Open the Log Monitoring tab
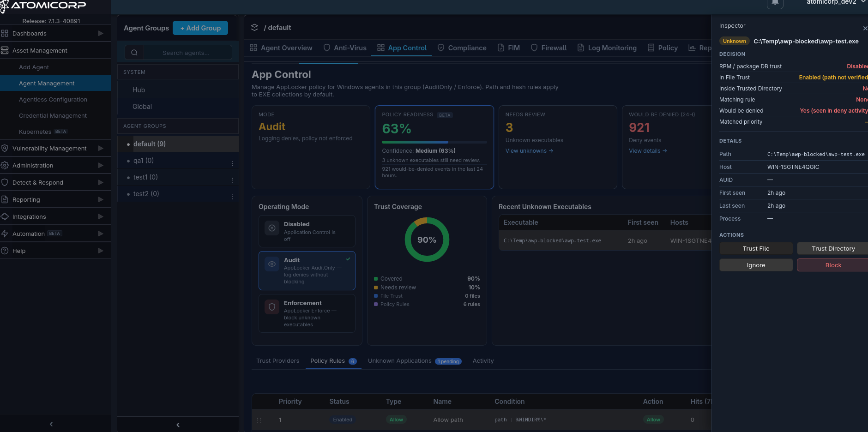Image resolution: width=868 pixels, height=432 pixels. coord(607,48)
